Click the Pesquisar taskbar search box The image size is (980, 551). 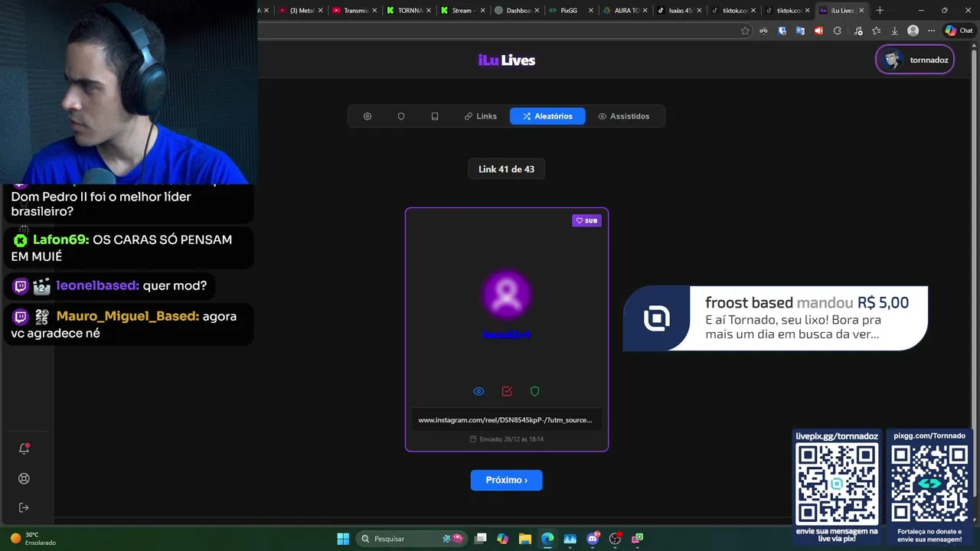(x=412, y=539)
